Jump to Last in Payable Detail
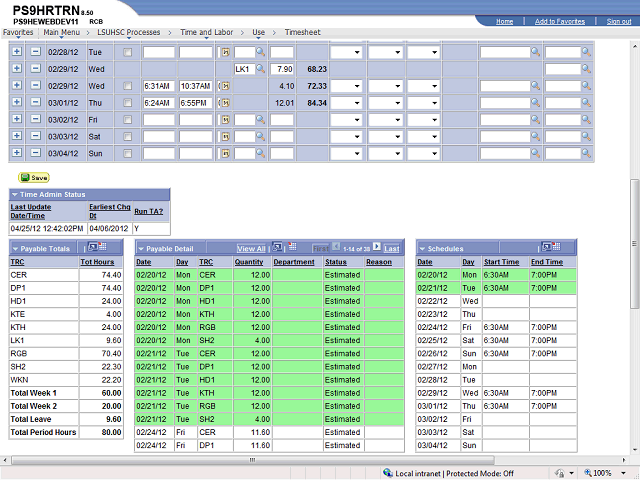Image resolution: width=640 pixels, height=480 pixels. [x=391, y=249]
